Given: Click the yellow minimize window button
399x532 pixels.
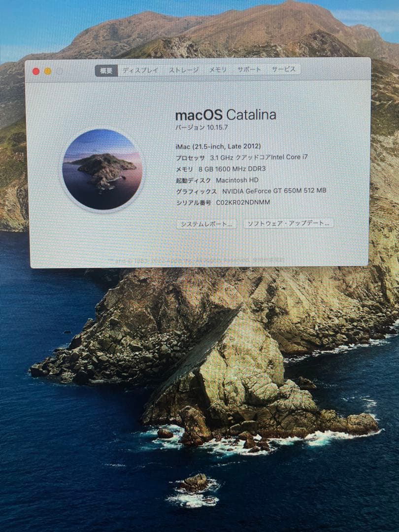Looking at the screenshot, I should 46,71.
